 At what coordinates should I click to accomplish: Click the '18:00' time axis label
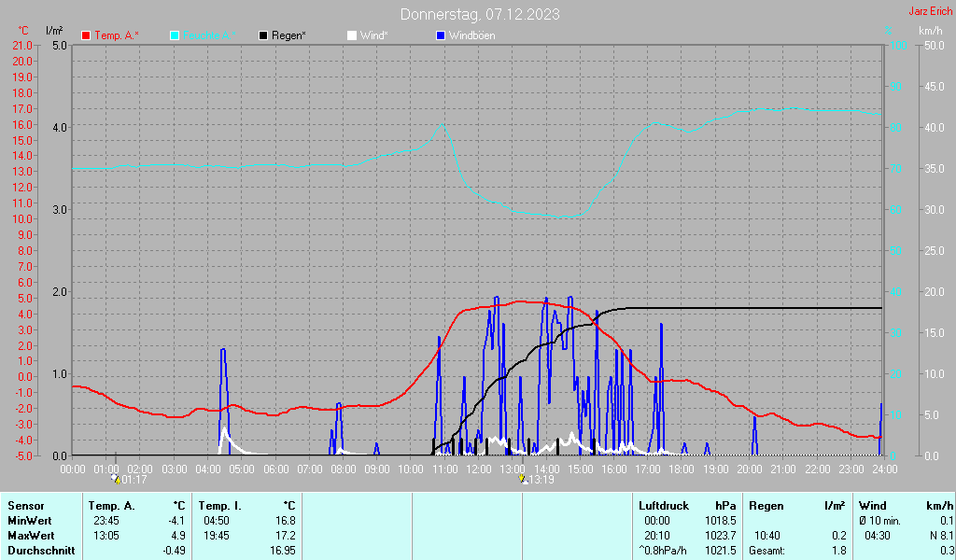(681, 469)
